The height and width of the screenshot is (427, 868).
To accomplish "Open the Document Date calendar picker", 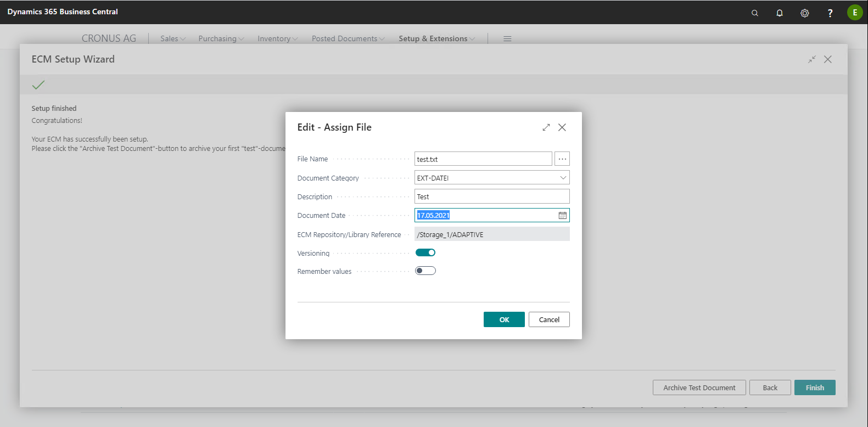I will [563, 215].
